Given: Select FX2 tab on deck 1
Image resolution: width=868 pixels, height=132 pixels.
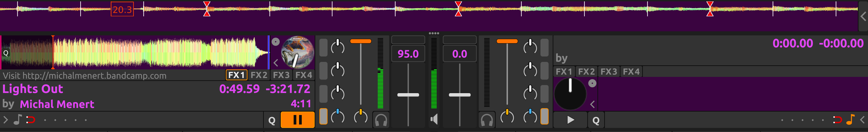Looking at the screenshot, I should click(259, 75).
